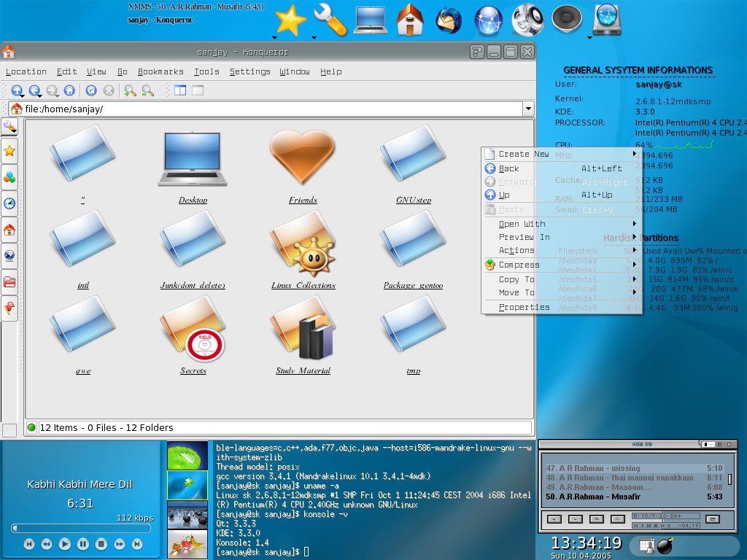The height and width of the screenshot is (560, 747).
Task: Click the Reload icon in Konqueror toolbar
Action: tap(91, 90)
